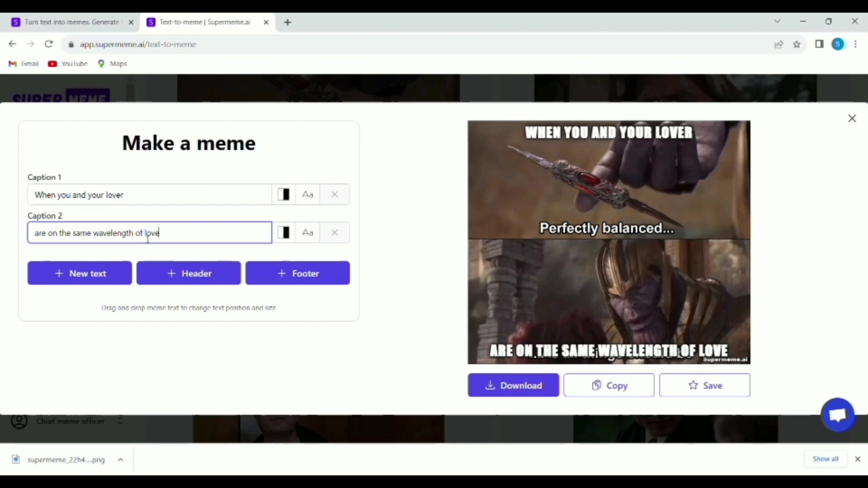
Task: Open a new browser tab
Action: [x=288, y=22]
